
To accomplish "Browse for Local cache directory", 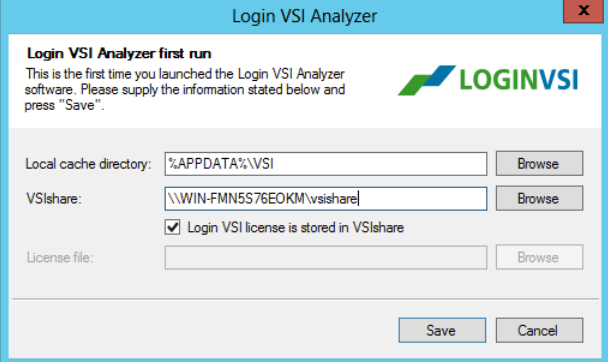I will (539, 164).
